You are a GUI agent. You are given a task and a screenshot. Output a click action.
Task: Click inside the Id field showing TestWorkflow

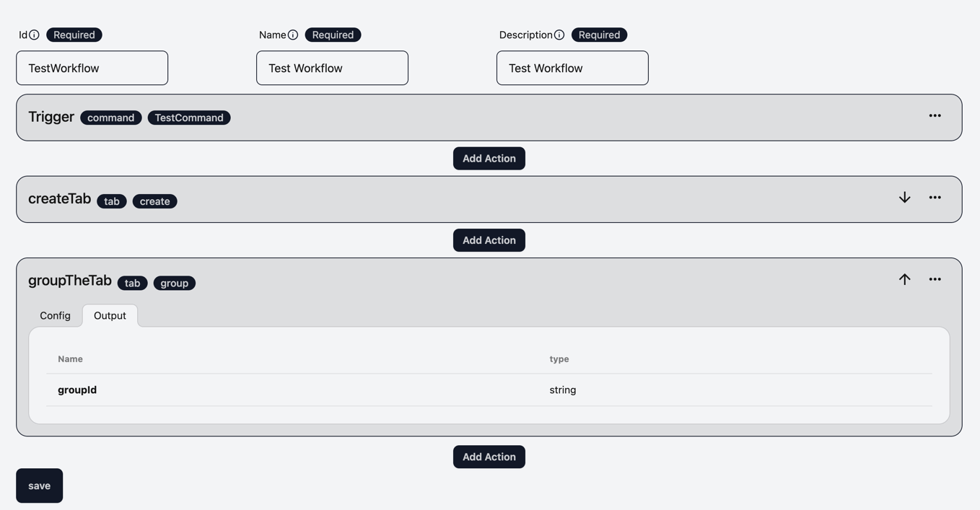coord(92,67)
